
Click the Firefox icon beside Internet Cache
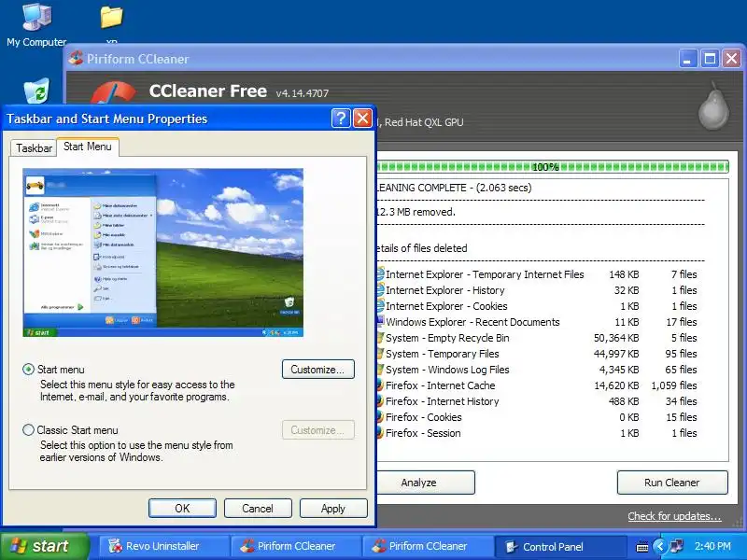pyautogui.click(x=380, y=385)
